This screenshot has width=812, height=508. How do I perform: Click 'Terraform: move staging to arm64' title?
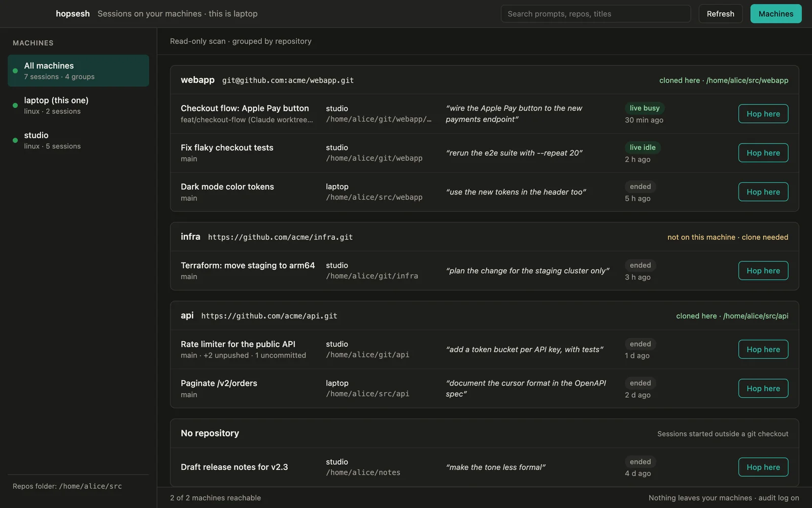[248, 265]
